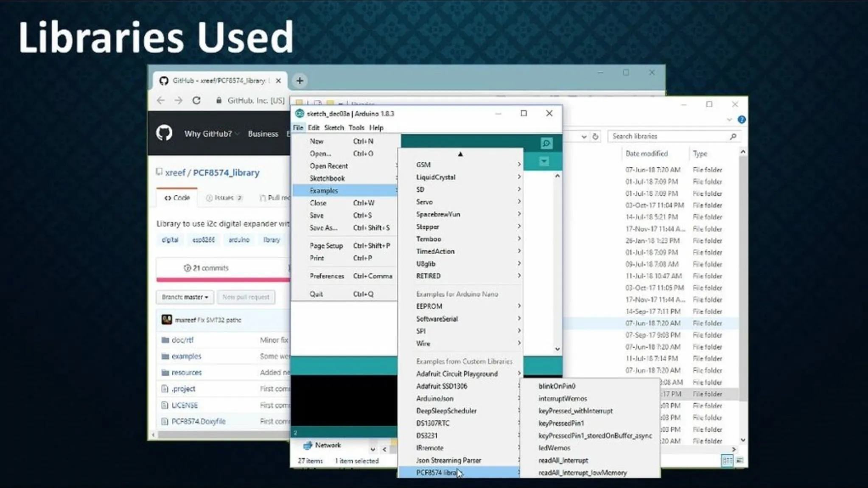Screen dimensions: 868x488
Task: Open the Tools menu in Arduino IDE
Action: pos(356,127)
